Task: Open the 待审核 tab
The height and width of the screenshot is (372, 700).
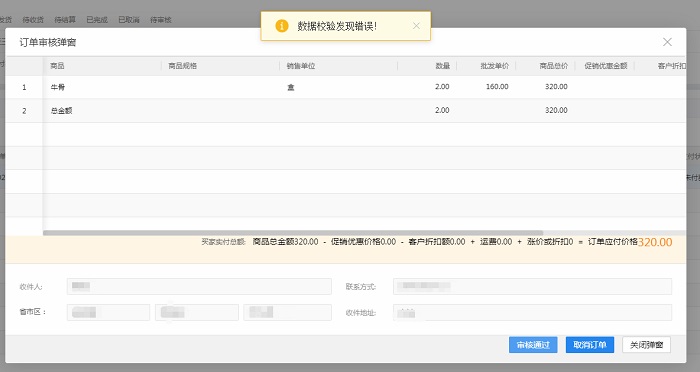Action: pyautogui.click(x=161, y=20)
